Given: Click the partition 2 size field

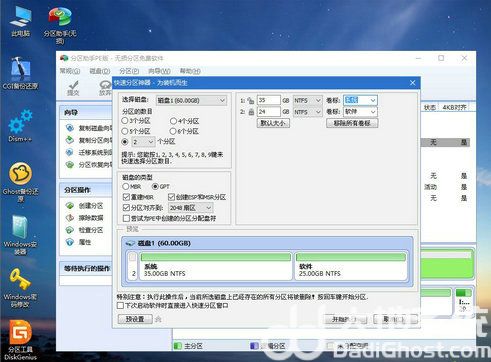Looking at the screenshot, I should (x=269, y=112).
